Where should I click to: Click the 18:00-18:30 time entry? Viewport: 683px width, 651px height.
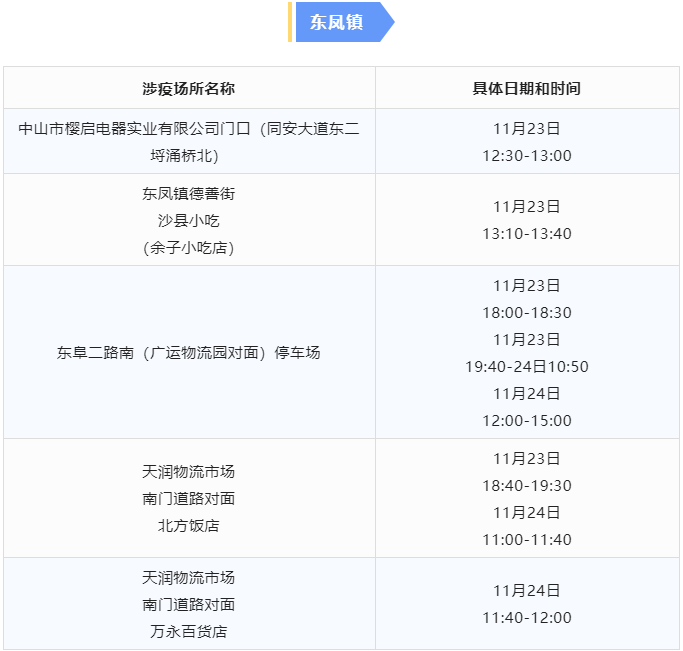[527, 313]
